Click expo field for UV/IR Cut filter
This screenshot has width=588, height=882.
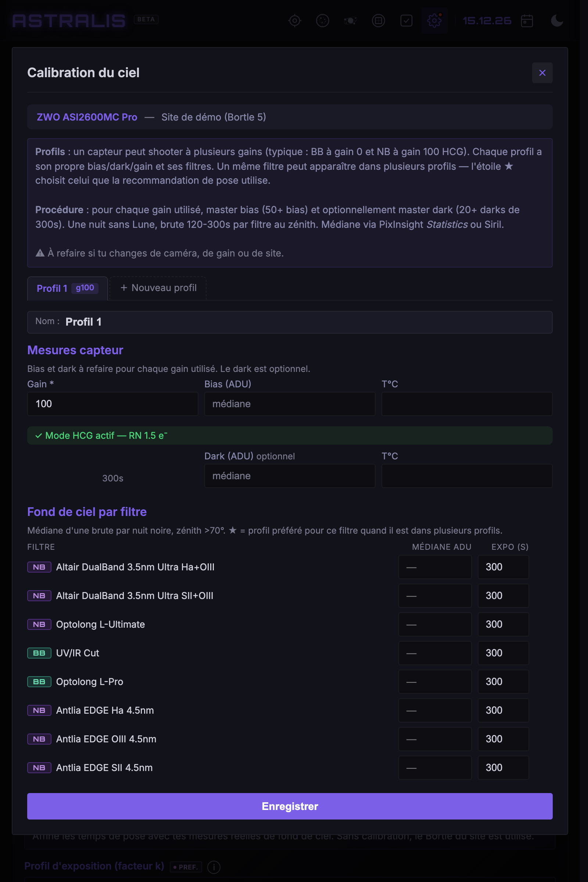pyautogui.click(x=503, y=653)
